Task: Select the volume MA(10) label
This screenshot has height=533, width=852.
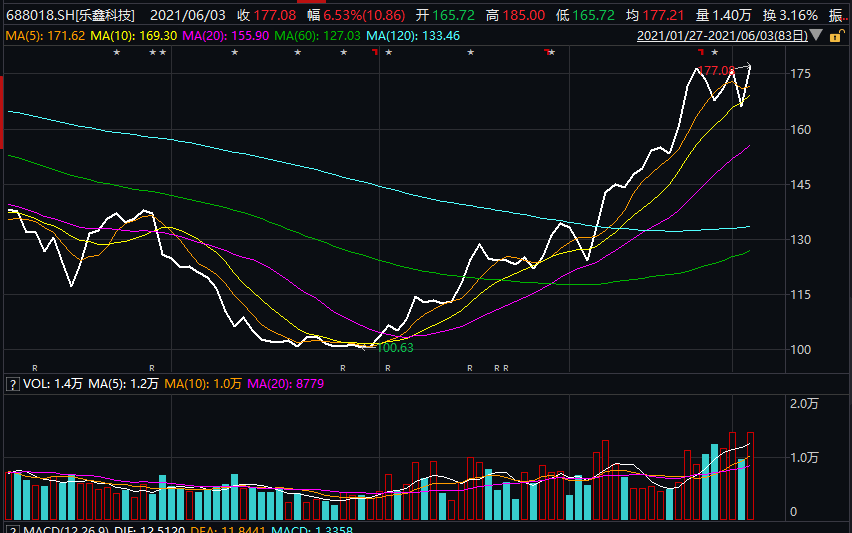Action: coord(203,384)
